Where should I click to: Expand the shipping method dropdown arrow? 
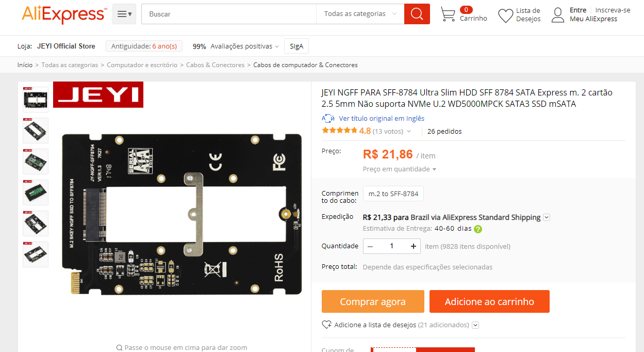[547, 217]
